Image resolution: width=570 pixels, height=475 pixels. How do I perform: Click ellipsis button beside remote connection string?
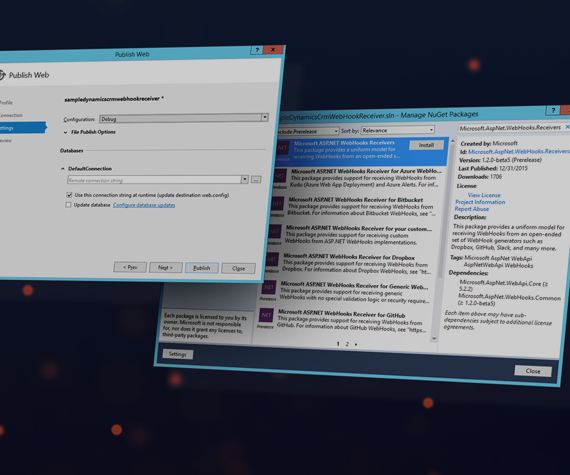256,180
